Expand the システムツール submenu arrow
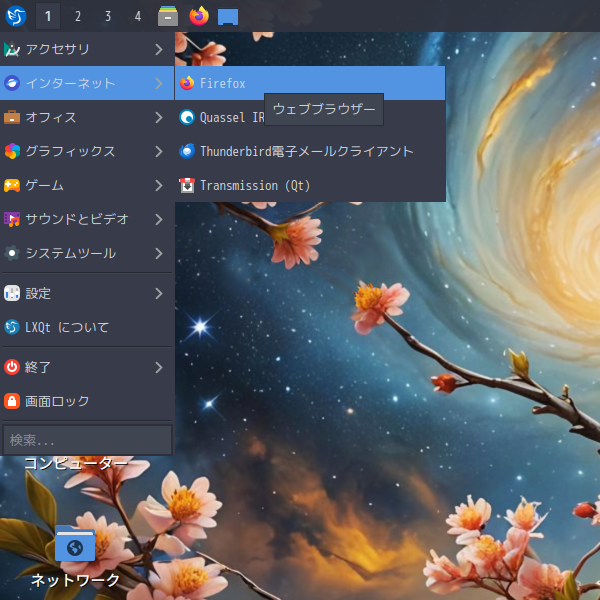 pos(159,253)
